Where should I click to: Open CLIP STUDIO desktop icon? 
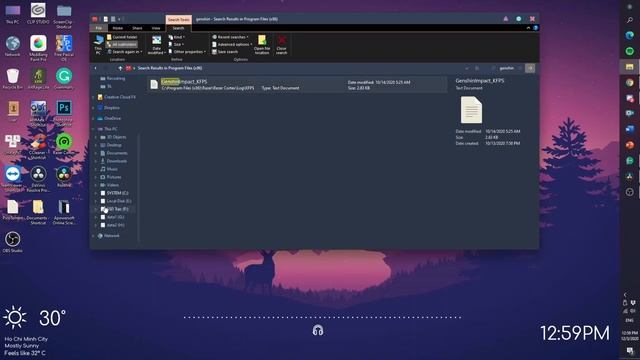[x=38, y=14]
